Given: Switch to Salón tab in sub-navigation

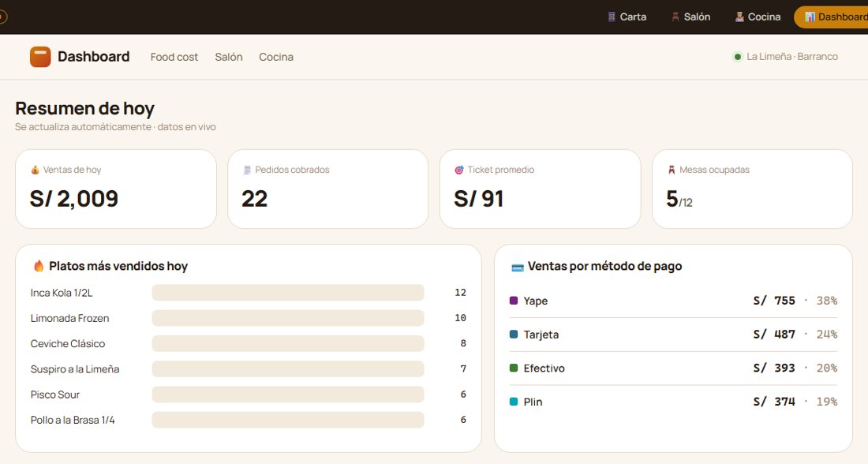Looking at the screenshot, I should [229, 57].
